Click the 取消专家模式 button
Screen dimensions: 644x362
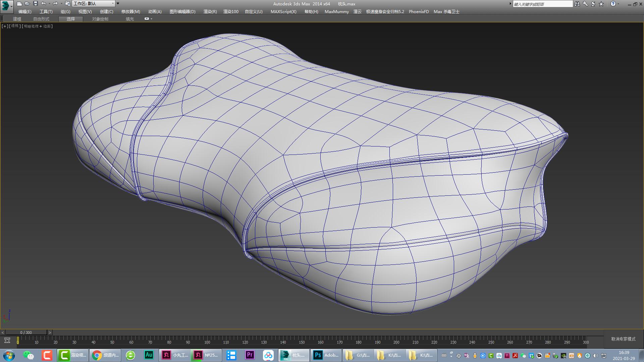pyautogui.click(x=623, y=339)
